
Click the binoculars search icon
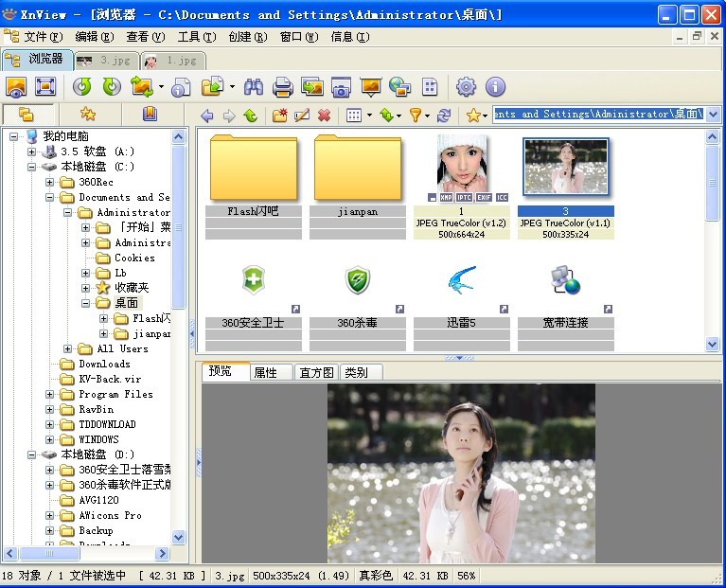point(254,87)
